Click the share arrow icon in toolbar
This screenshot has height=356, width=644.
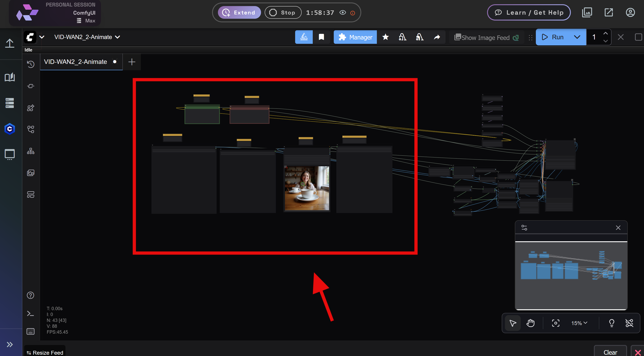pyautogui.click(x=437, y=37)
